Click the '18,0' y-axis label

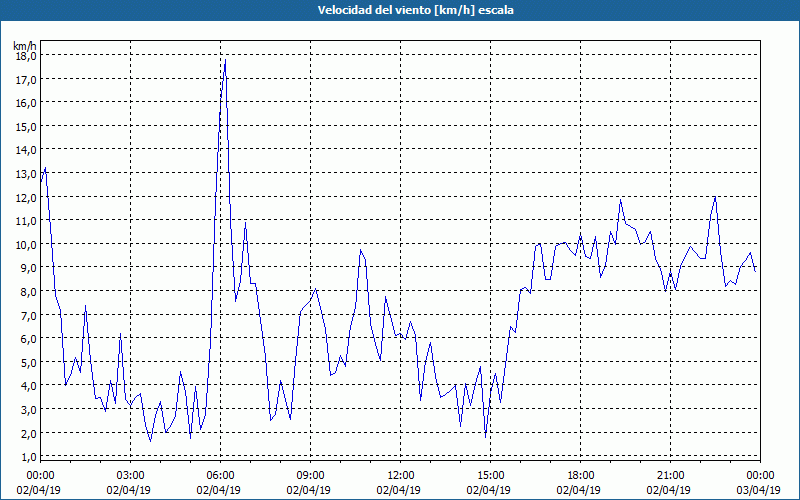pos(26,56)
